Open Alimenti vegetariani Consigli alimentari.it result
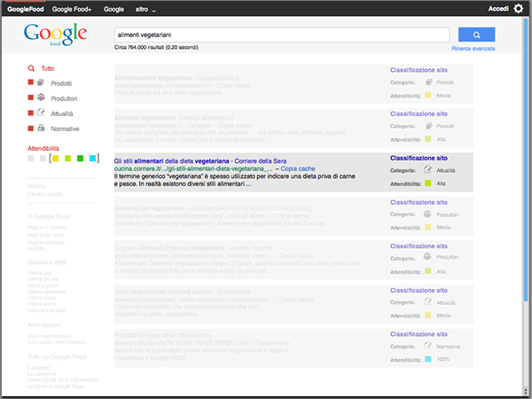The image size is (532, 399). coord(174,118)
